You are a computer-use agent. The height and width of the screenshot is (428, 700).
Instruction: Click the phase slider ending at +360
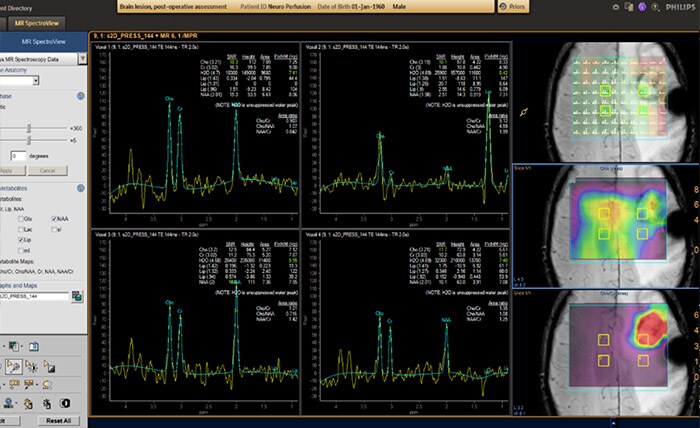tap(33, 129)
